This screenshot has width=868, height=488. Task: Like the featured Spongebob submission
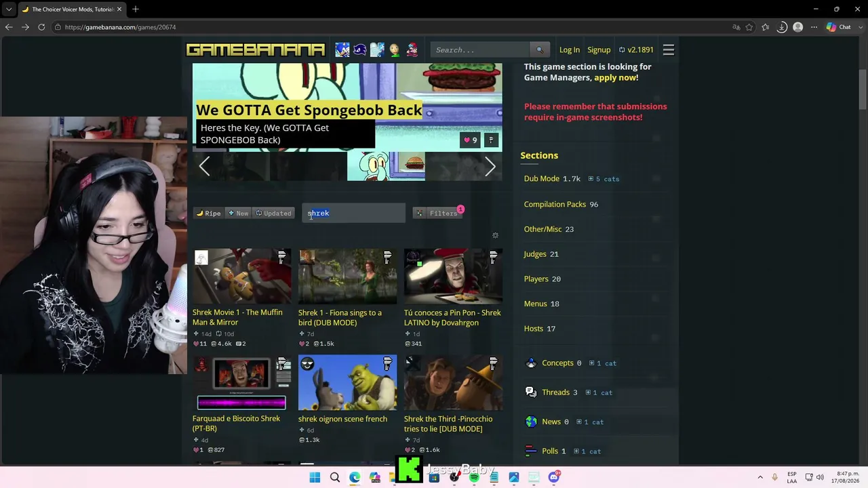[470, 140]
